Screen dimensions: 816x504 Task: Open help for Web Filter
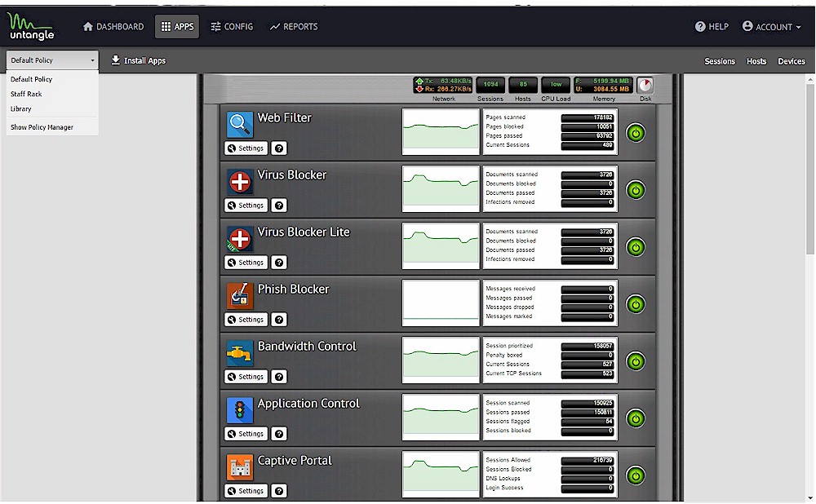(279, 148)
